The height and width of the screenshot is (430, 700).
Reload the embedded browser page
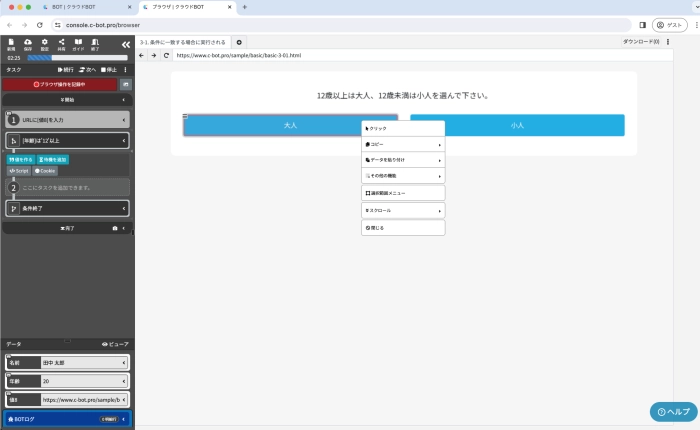165,55
